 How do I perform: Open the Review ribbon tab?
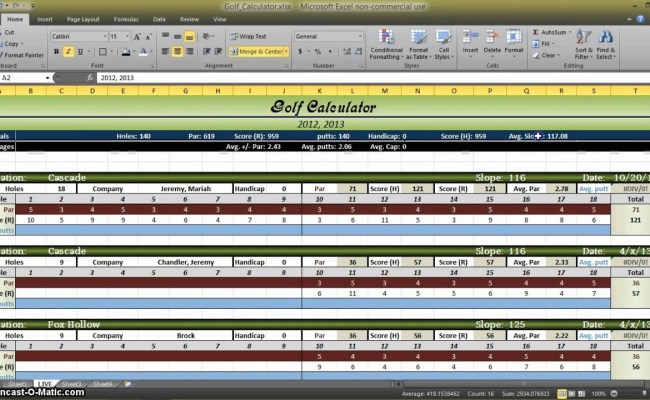pos(189,19)
